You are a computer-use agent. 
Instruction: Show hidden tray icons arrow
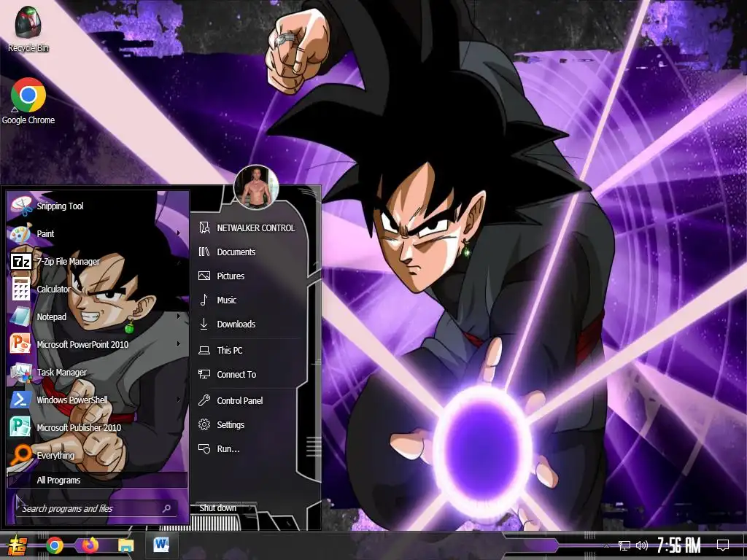click(606, 545)
